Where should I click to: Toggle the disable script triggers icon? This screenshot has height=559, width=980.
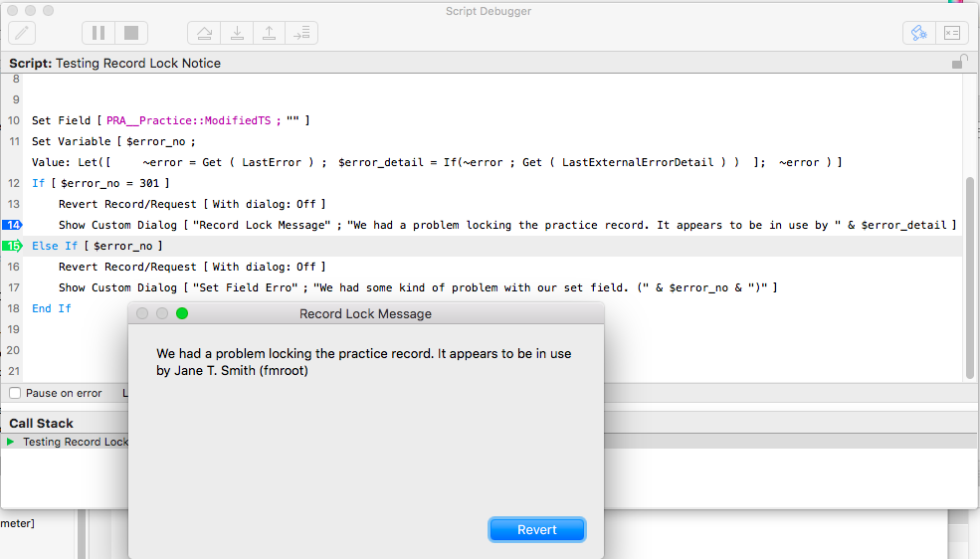tap(919, 33)
